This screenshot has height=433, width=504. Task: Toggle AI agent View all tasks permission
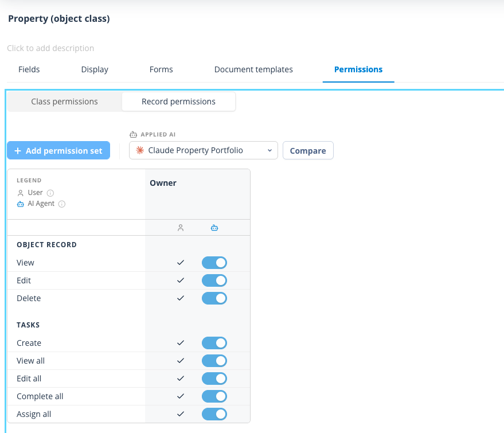(x=214, y=361)
